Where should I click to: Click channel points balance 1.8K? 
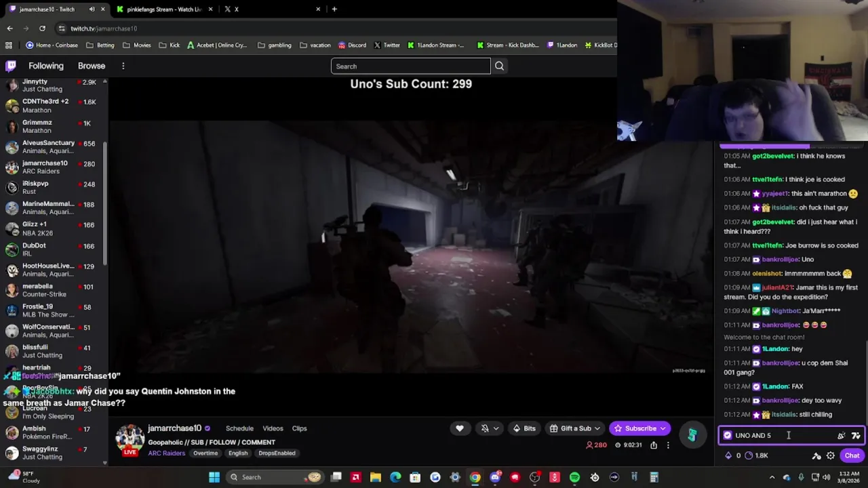[757, 455]
